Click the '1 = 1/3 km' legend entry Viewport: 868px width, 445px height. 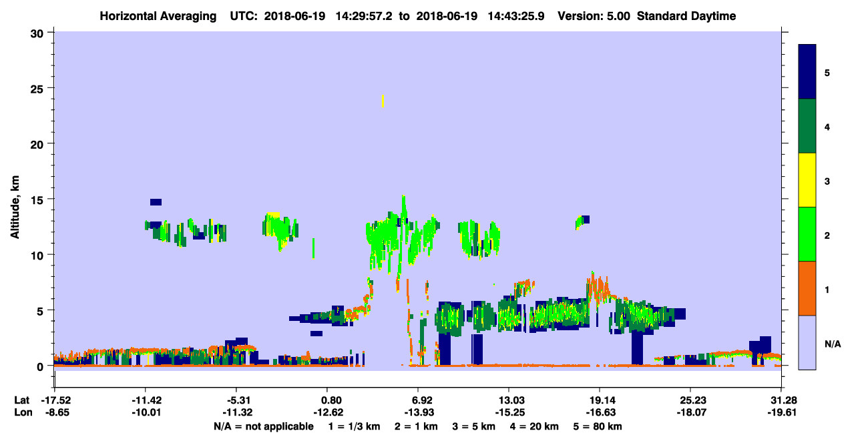point(354,426)
